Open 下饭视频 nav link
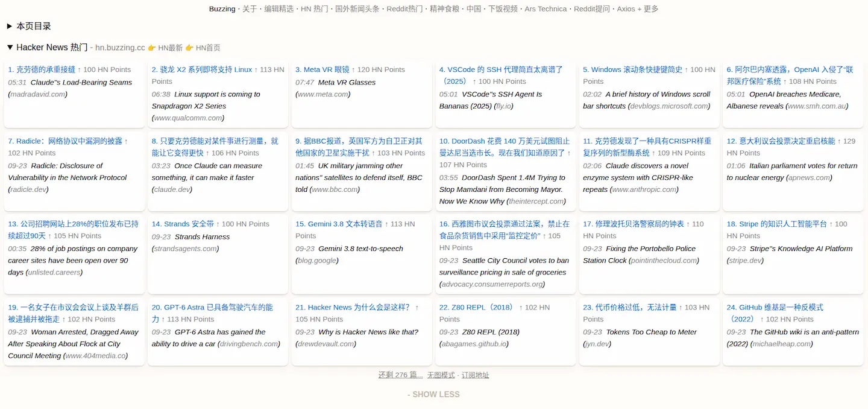The image size is (868, 409). (503, 9)
